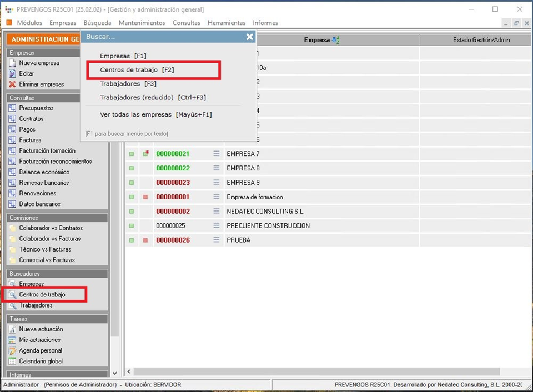Collapse the Comisiones sidebar section header
The height and width of the screenshot is (392, 533).
coord(58,218)
